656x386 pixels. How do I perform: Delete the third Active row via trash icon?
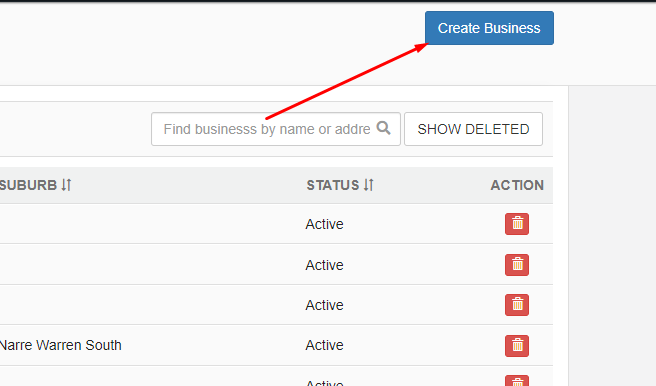click(517, 305)
